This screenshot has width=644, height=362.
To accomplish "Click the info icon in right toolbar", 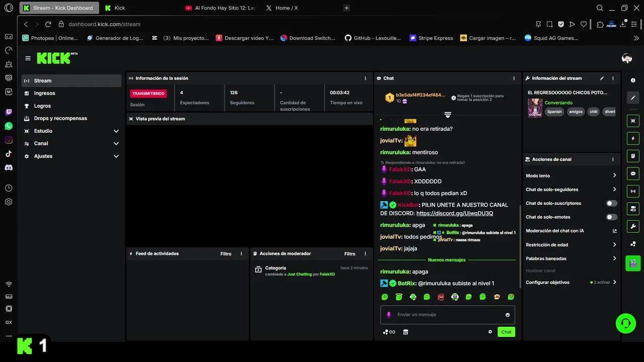I will (633, 80).
